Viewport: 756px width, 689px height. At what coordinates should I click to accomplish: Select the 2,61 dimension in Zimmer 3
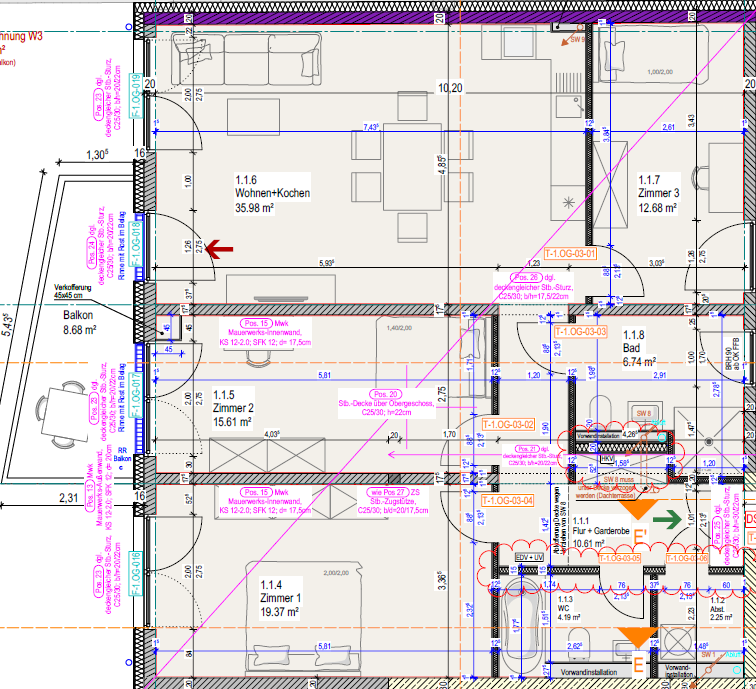tap(668, 127)
